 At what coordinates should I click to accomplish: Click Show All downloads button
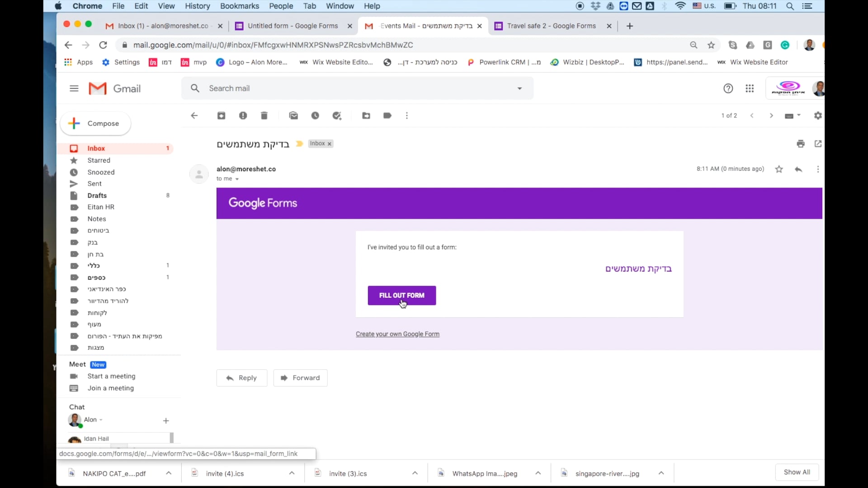click(x=797, y=472)
